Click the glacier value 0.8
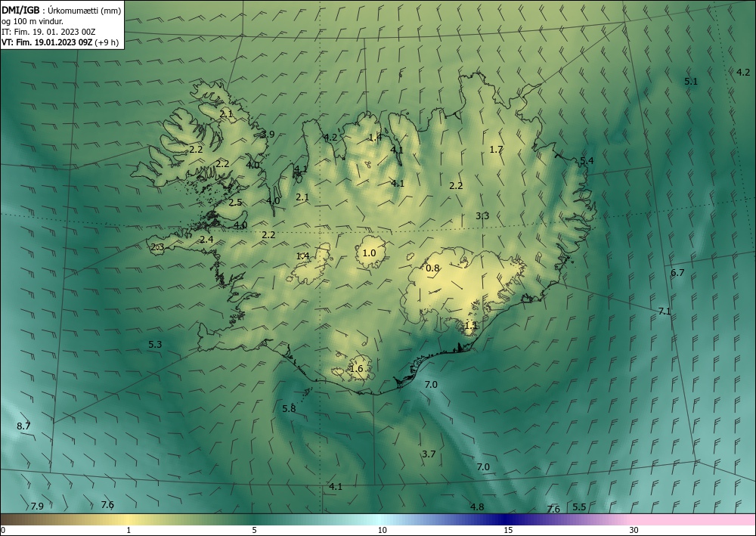 tap(433, 268)
